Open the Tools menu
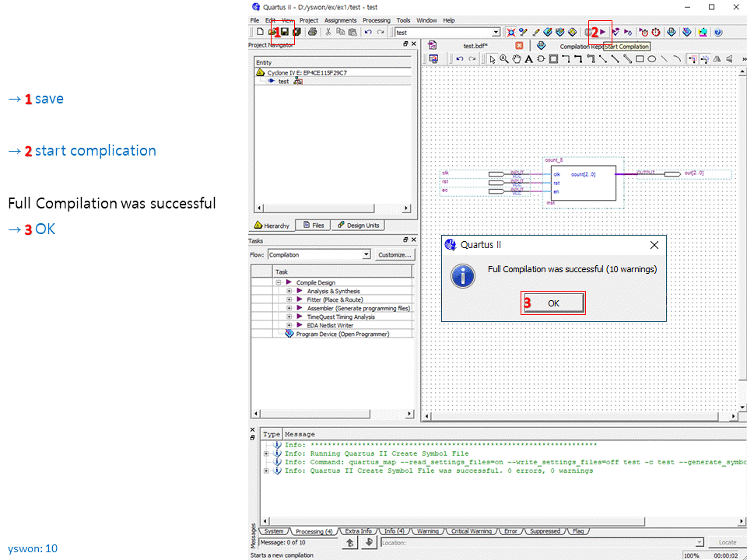The width and height of the screenshot is (747, 560). click(x=404, y=20)
